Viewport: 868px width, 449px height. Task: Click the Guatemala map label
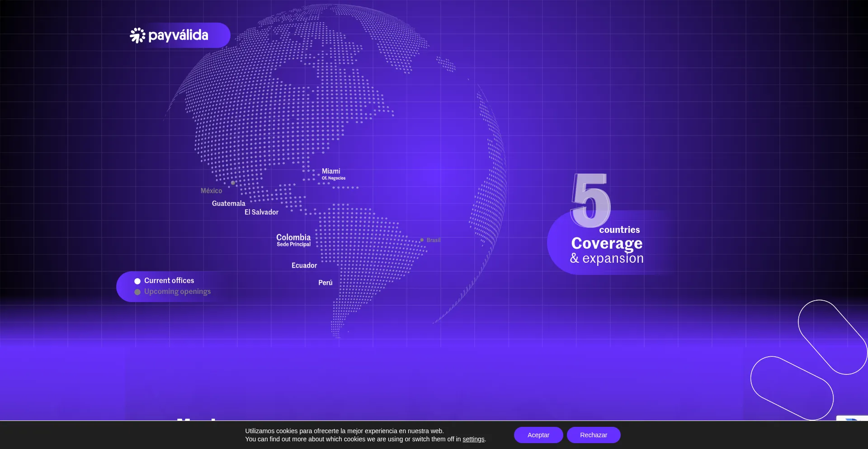pos(228,203)
